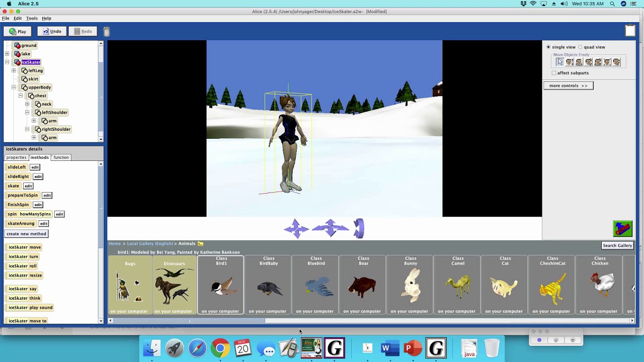Collapse the chest tree node
The width and height of the screenshot is (644, 362).
pos(21,96)
